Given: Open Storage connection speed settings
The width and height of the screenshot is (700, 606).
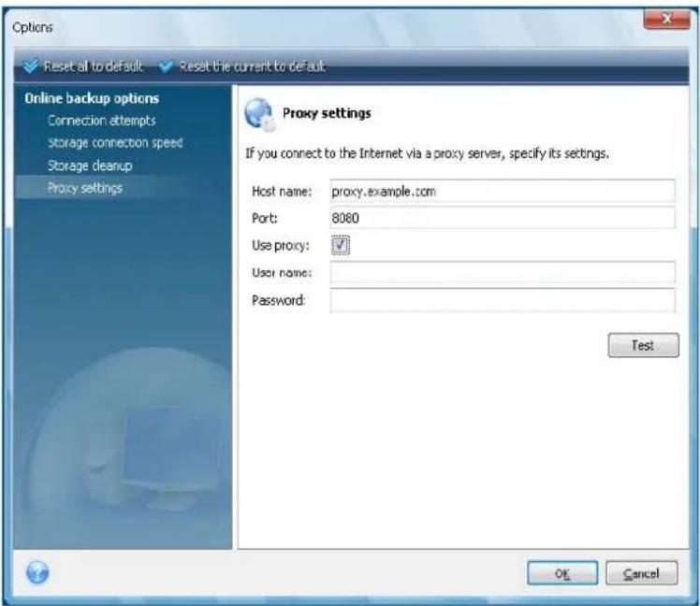Looking at the screenshot, I should [115, 143].
